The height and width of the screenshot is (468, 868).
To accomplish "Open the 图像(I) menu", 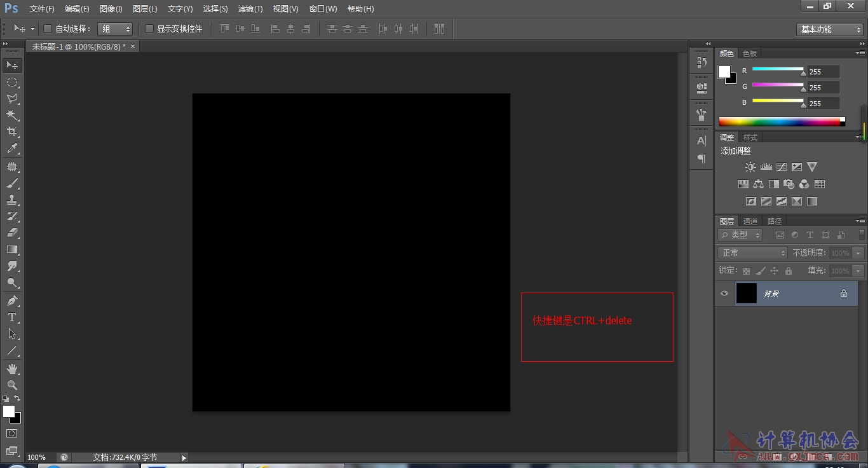I will click(x=111, y=9).
